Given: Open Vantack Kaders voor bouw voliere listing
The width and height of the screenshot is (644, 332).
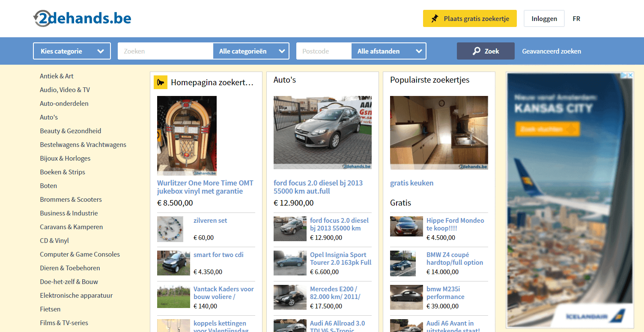Looking at the screenshot, I should (224, 293).
